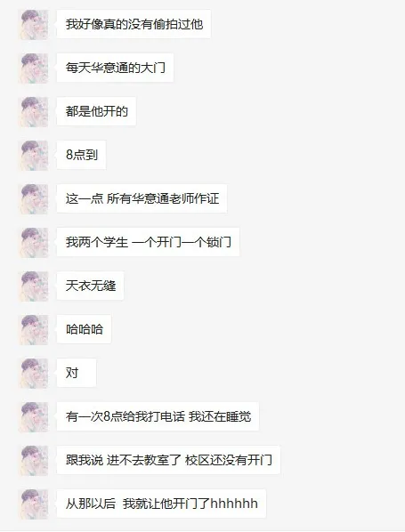Click avatar next to "哈哈哈" message
Image resolution: width=405 pixels, height=532 pixels.
click(34, 330)
